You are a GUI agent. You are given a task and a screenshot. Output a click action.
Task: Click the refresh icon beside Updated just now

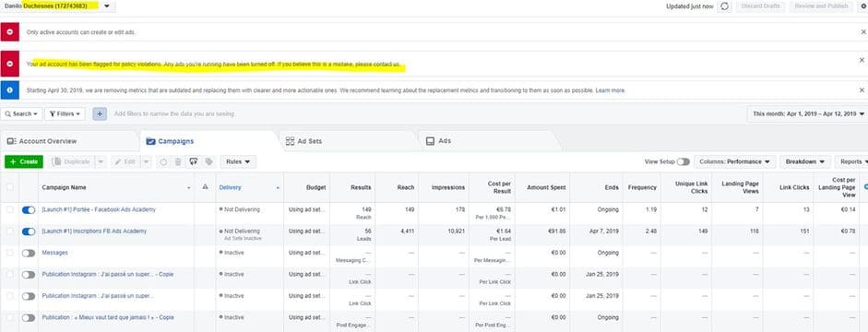pyautogui.click(x=725, y=6)
